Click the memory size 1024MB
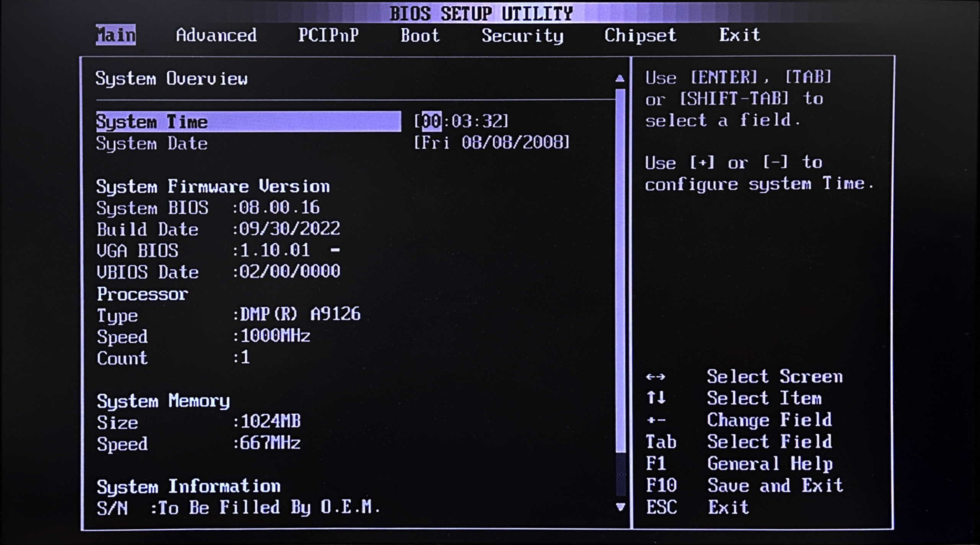The height and width of the screenshot is (545, 980). 270,422
